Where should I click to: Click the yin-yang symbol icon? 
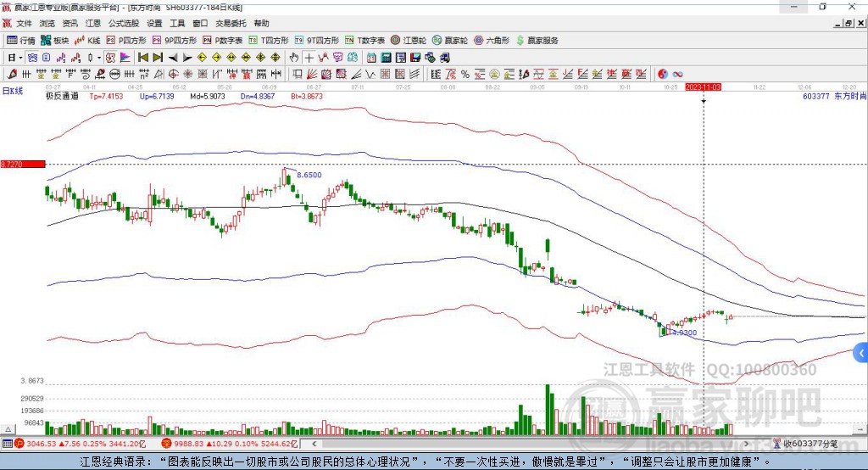(x=663, y=74)
